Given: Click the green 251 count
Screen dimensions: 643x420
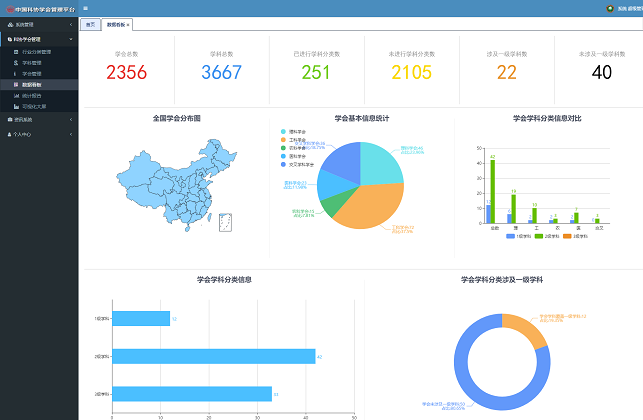Looking at the screenshot, I should (316, 72).
